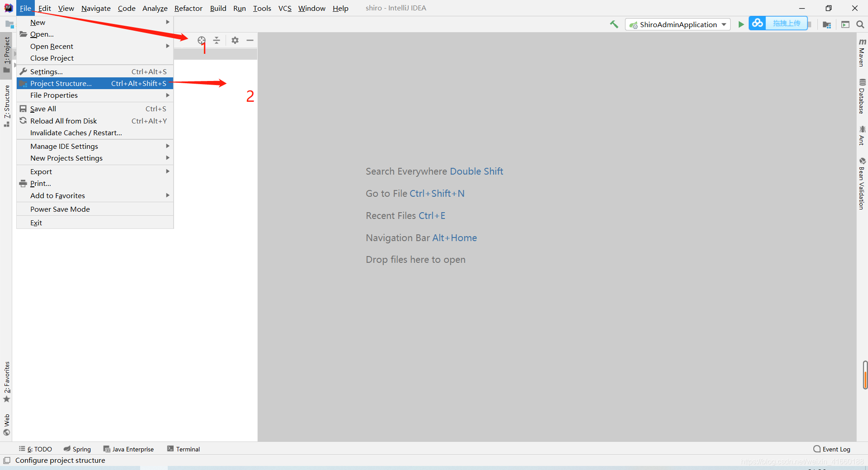This screenshot has height=470, width=868.
Task: Expand the Export submenu
Action: coord(95,171)
